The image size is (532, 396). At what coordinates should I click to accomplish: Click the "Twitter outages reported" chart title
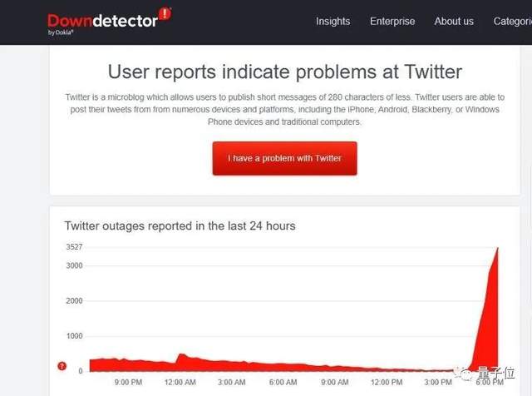click(180, 225)
